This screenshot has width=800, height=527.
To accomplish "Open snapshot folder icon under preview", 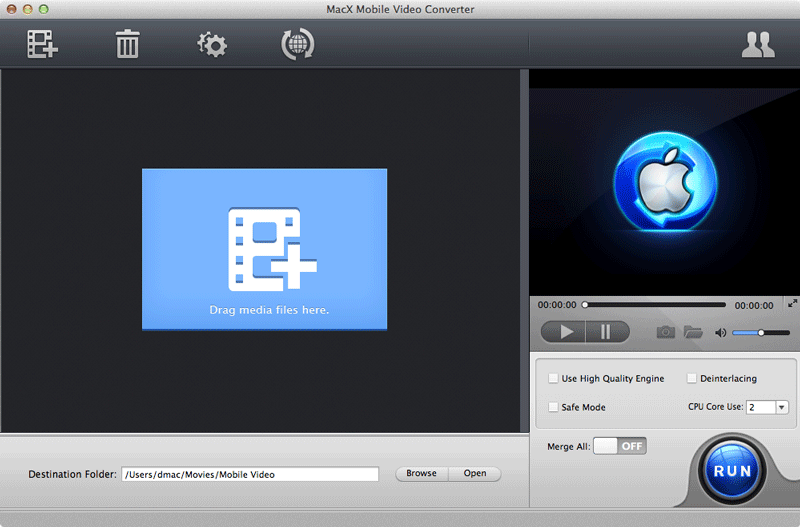I will [x=693, y=332].
